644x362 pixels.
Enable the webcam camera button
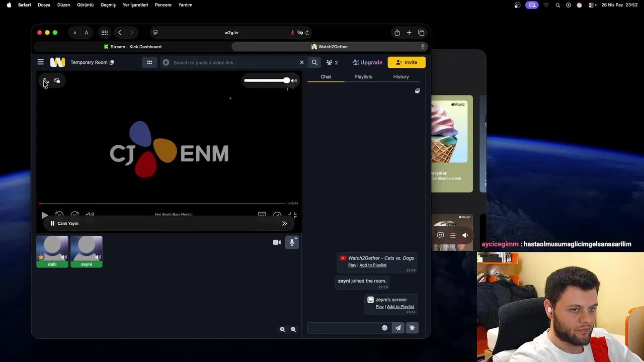click(277, 242)
